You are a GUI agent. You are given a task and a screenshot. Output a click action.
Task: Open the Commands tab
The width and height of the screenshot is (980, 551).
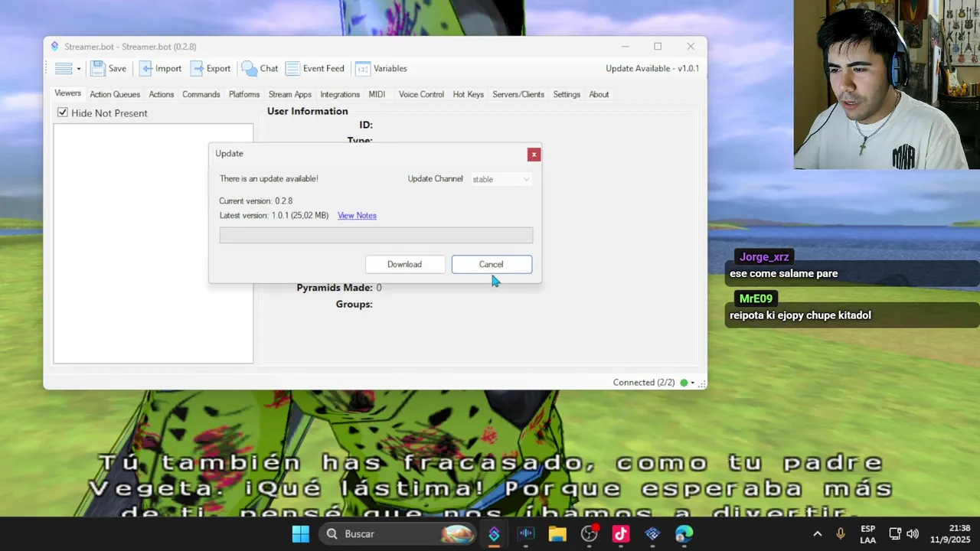point(201,95)
